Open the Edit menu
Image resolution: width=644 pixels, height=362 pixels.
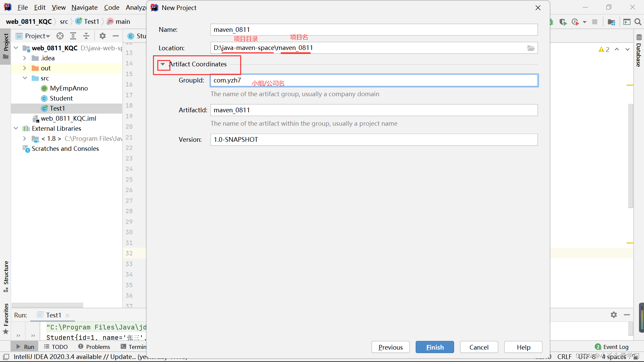pyautogui.click(x=40, y=7)
